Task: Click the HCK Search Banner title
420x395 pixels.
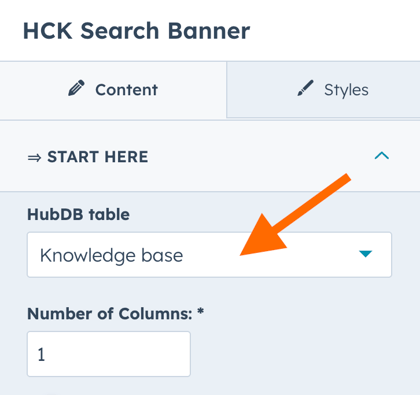Action: (136, 31)
